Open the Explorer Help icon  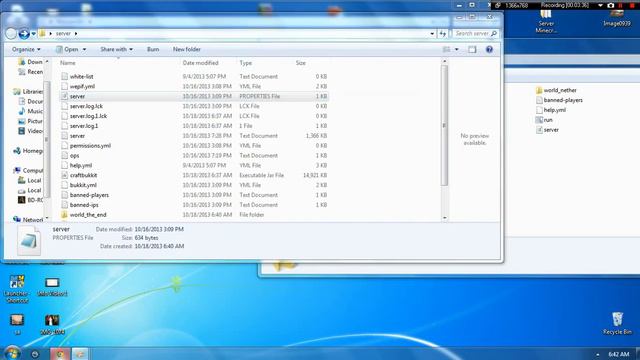[489, 49]
